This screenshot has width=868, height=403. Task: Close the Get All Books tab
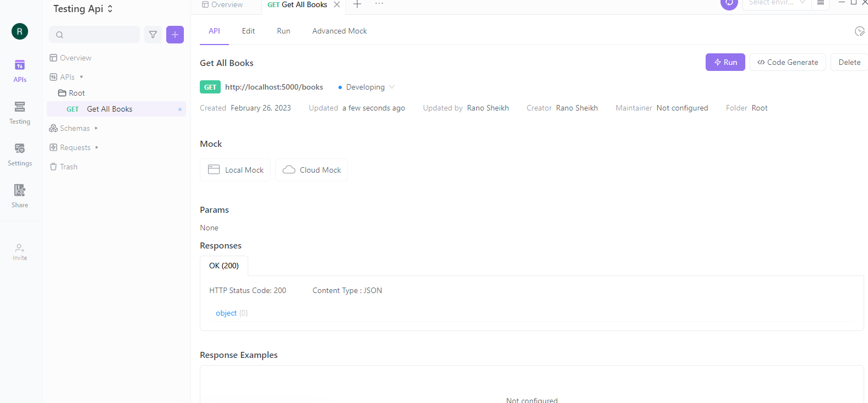click(x=337, y=4)
